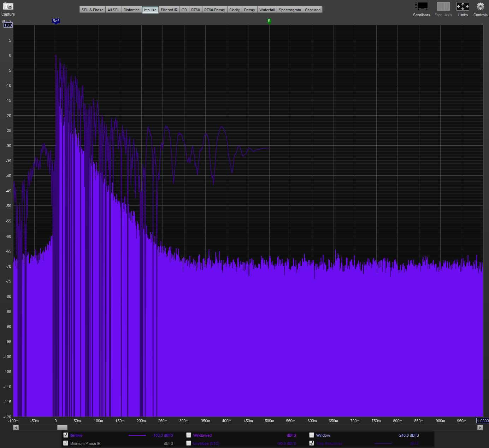Click the horizontal scrollbar left arrow
489x448 pixels.
[16, 427]
